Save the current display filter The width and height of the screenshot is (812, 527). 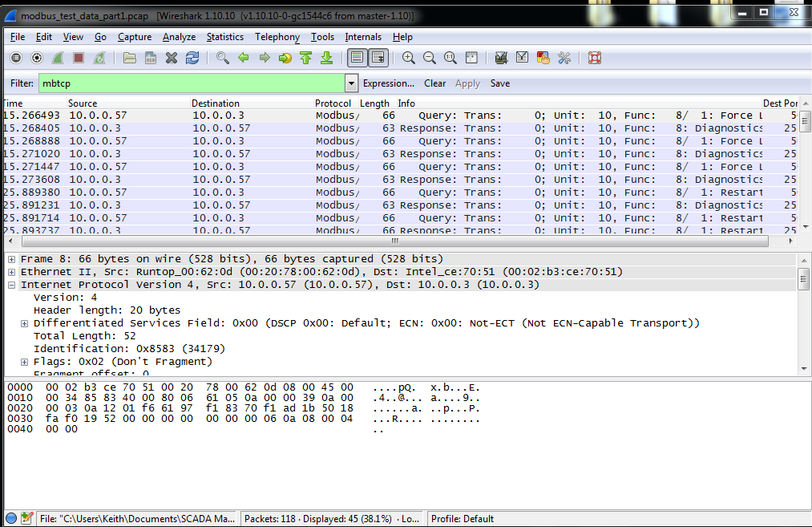tap(500, 83)
